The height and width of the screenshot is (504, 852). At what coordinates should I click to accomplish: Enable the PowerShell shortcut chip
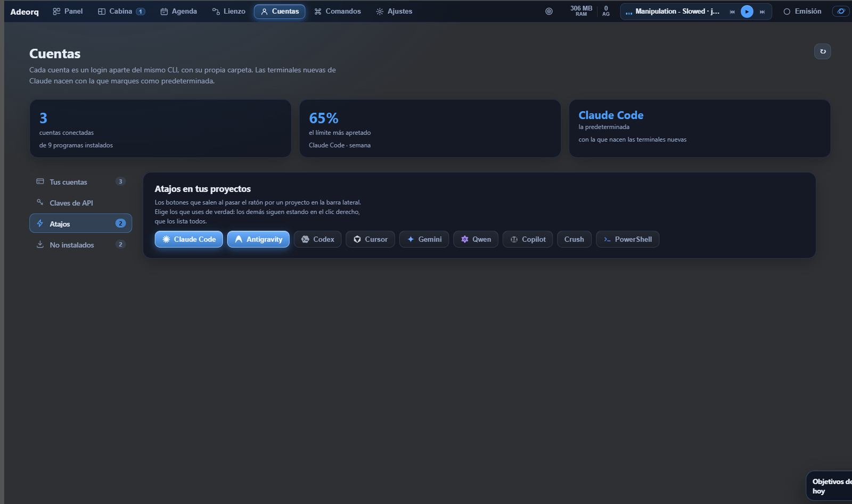[627, 239]
